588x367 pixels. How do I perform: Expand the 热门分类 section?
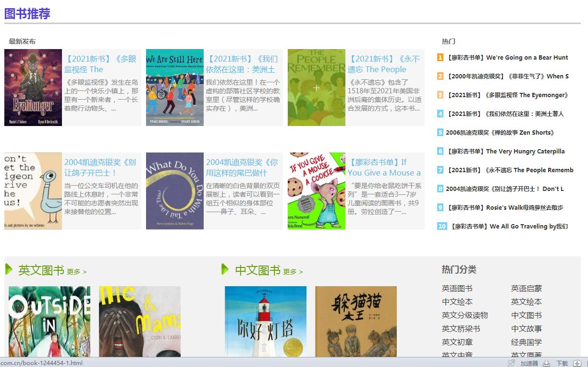point(458,269)
